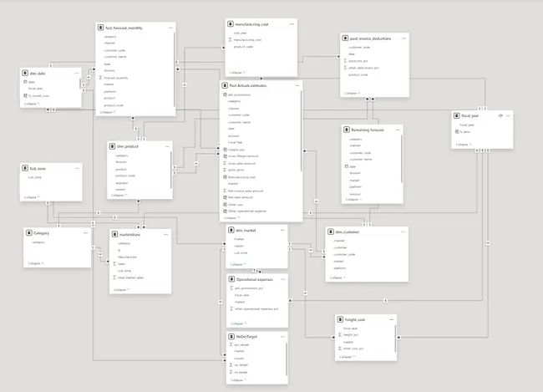Open more options for post_invoice_deductions table
Screen dimensions: 543x392
403,38
